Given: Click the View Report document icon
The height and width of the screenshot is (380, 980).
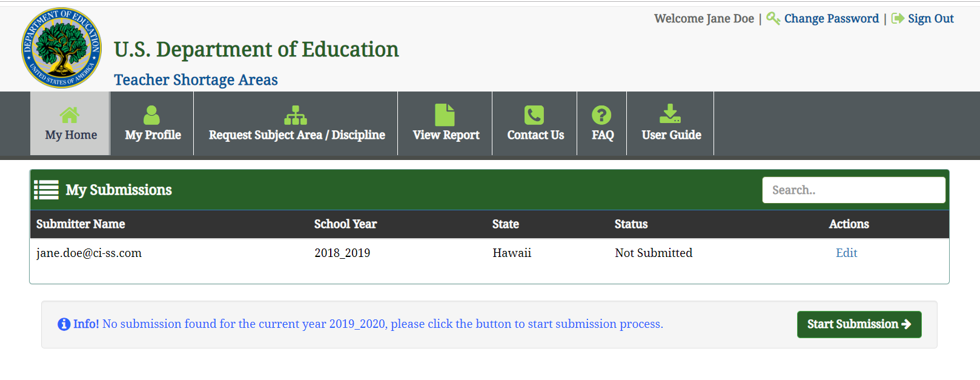Looking at the screenshot, I should (x=445, y=115).
